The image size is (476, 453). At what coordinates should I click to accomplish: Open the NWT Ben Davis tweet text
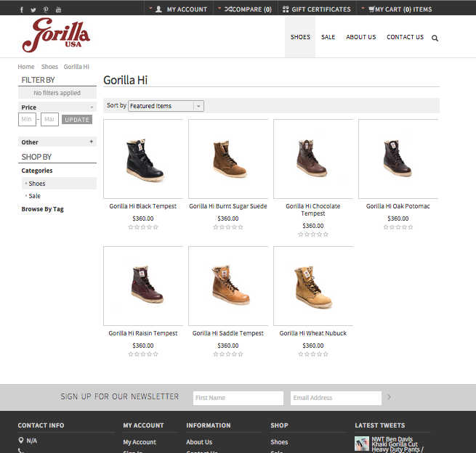pyautogui.click(x=398, y=444)
